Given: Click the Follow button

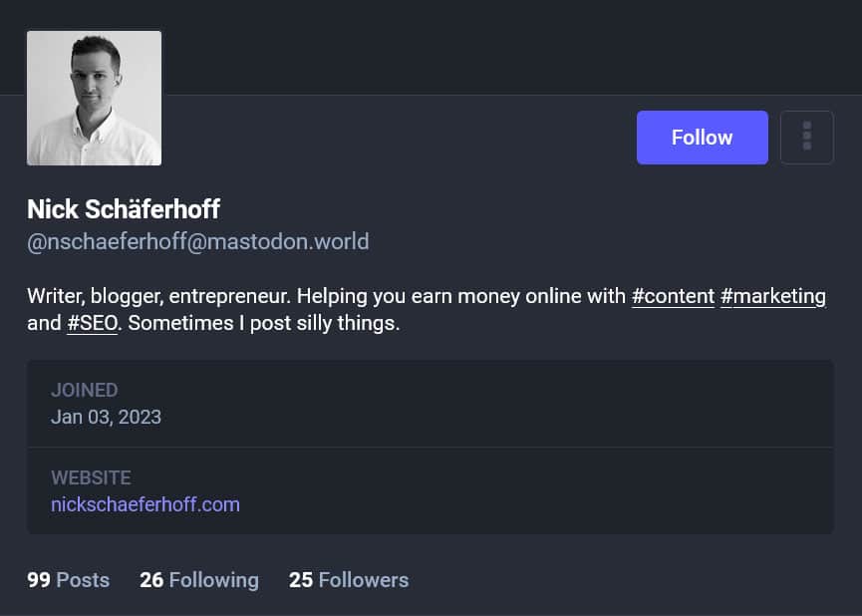Looking at the screenshot, I should click(x=702, y=138).
